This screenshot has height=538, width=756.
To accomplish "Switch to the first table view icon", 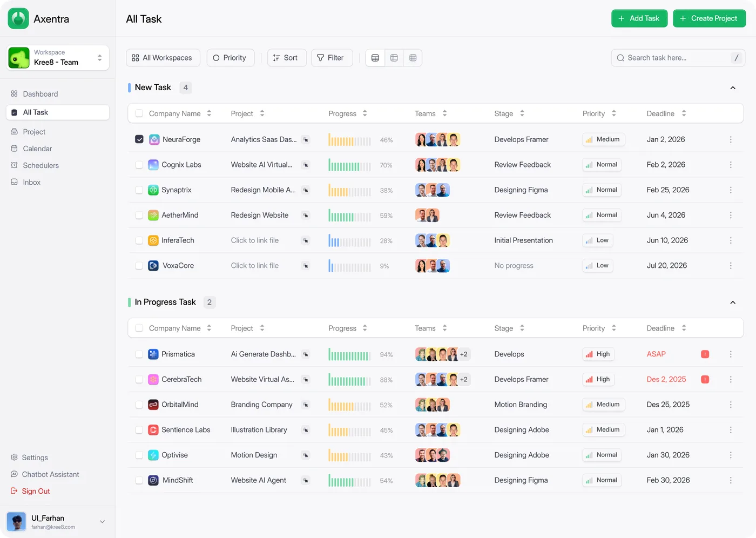I will tap(375, 58).
